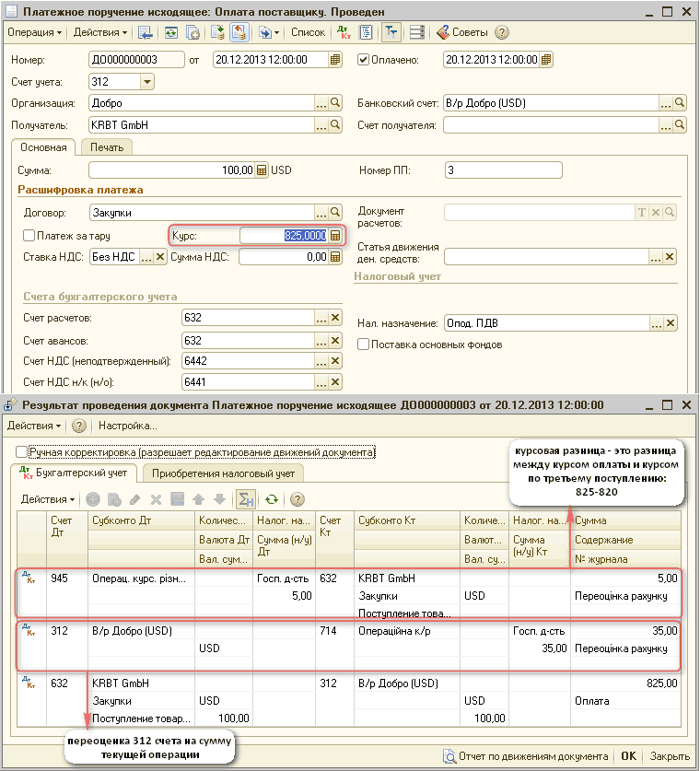Open Операция dropdown menu

(35, 32)
